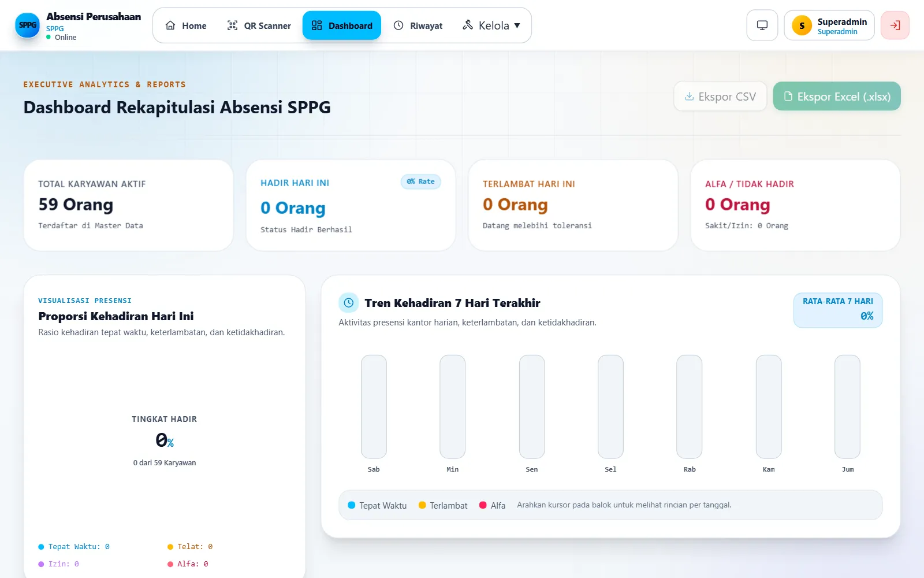Image resolution: width=924 pixels, height=578 pixels.
Task: Open the QR Scanner page
Action: coord(259,25)
